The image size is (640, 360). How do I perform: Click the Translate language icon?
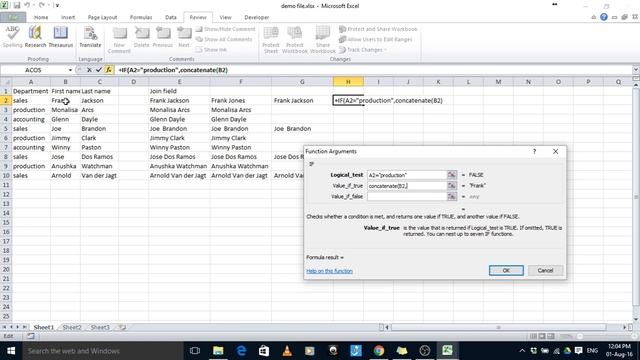[90, 36]
